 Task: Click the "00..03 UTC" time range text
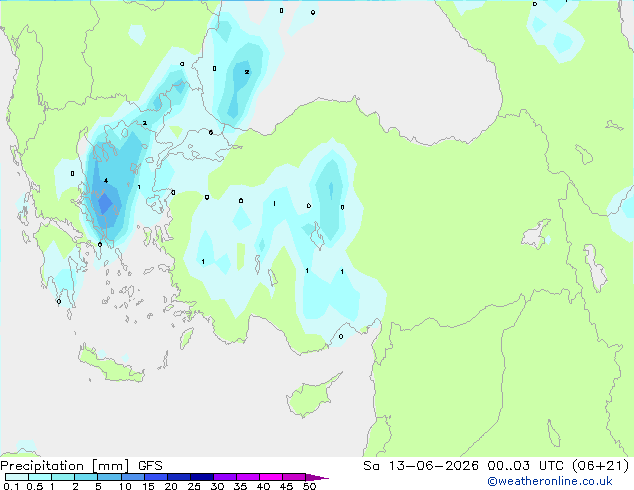click(526, 466)
